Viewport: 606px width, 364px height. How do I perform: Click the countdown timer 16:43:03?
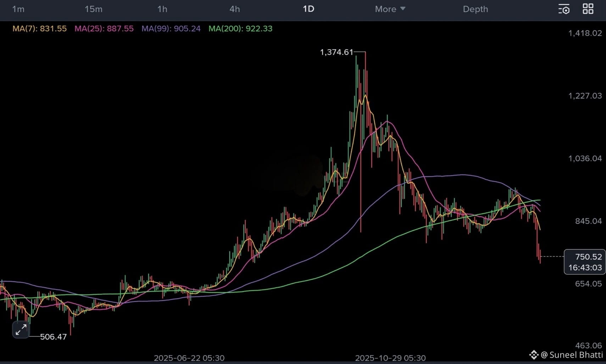(585, 268)
